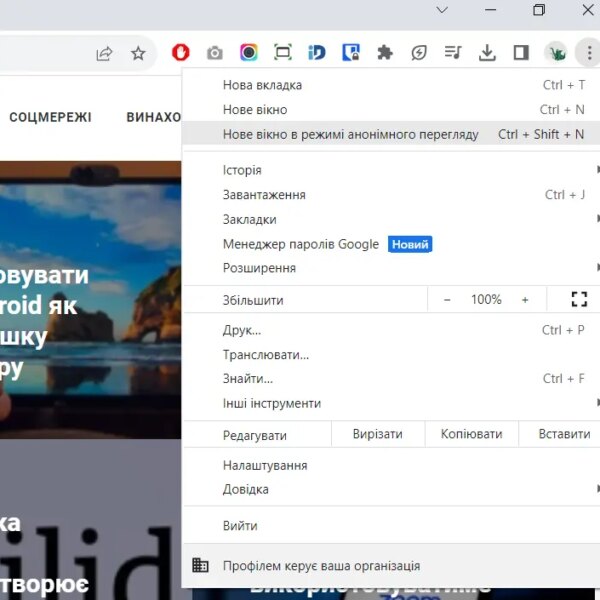Expand the Розширення submenu

click(391, 268)
